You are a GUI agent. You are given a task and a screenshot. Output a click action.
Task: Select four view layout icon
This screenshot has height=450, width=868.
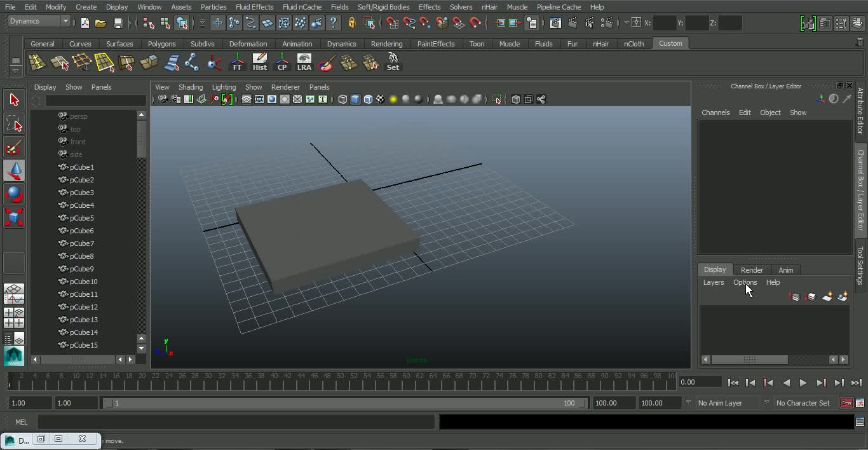tap(14, 317)
